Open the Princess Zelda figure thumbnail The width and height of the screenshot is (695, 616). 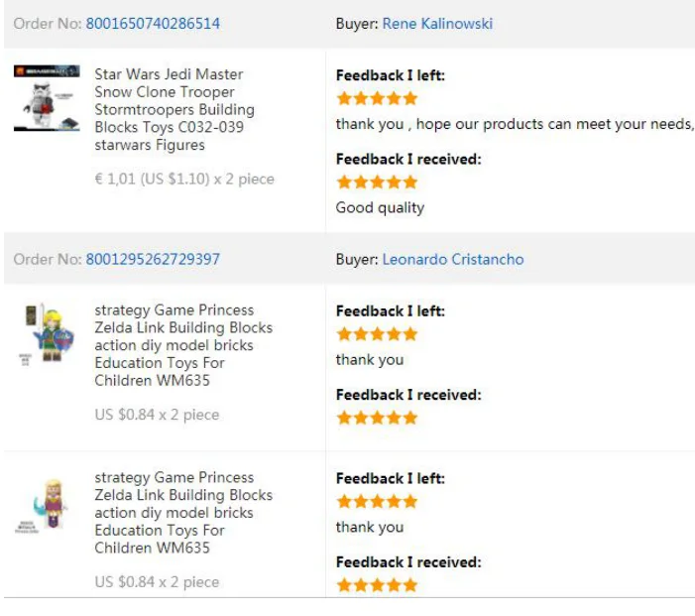click(45, 507)
